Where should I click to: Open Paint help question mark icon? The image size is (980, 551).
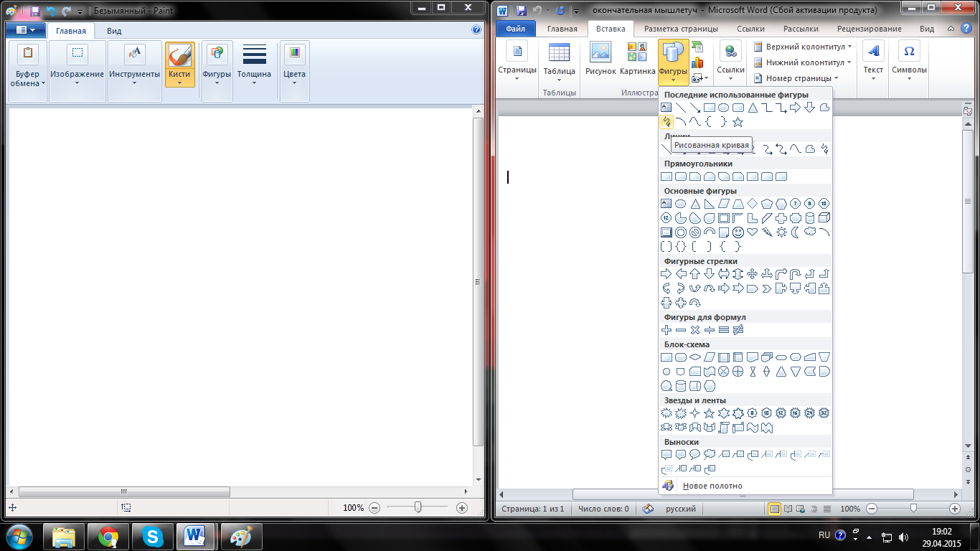476,30
